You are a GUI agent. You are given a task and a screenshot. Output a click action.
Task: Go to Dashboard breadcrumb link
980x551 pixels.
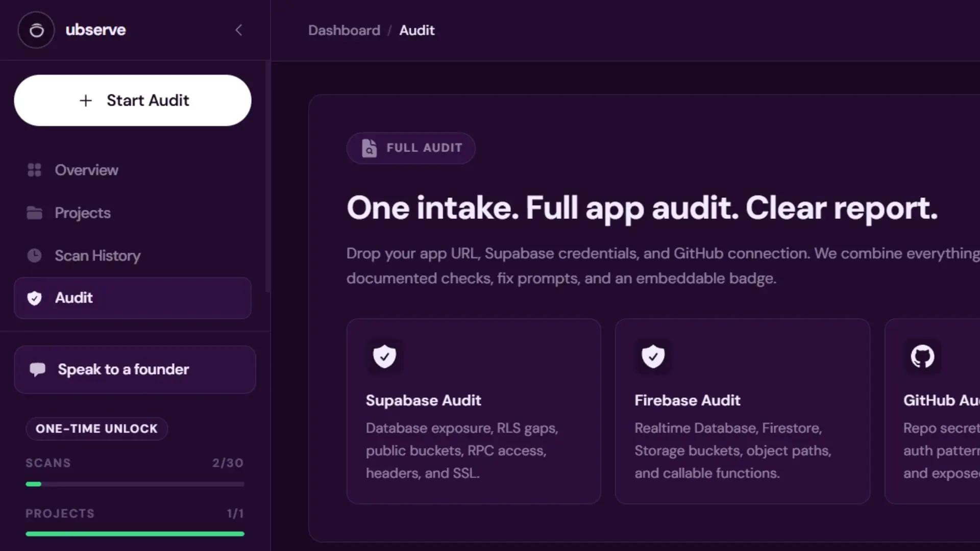[x=344, y=30]
